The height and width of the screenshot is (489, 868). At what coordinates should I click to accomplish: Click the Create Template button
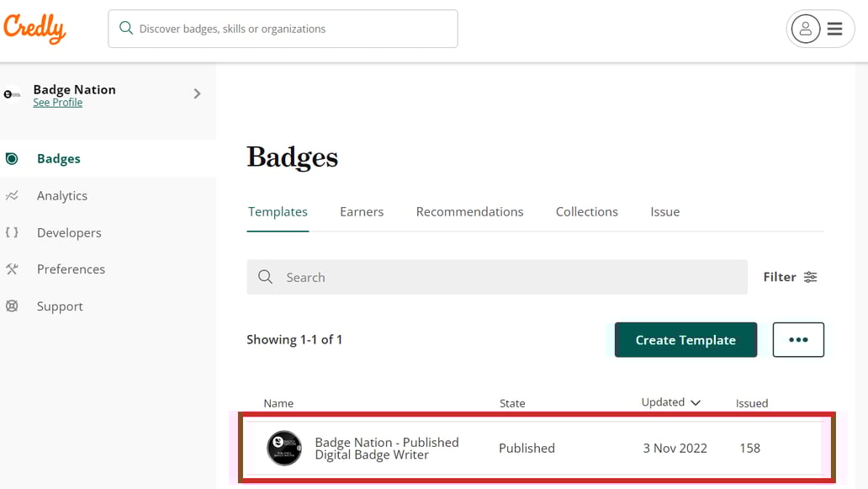[x=685, y=339]
